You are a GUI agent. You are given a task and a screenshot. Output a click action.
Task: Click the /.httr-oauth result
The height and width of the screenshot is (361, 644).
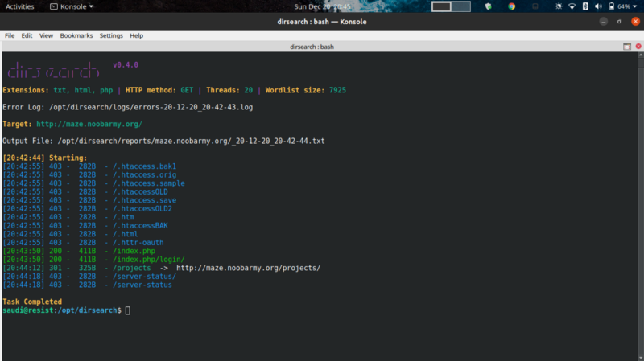pyautogui.click(x=138, y=243)
